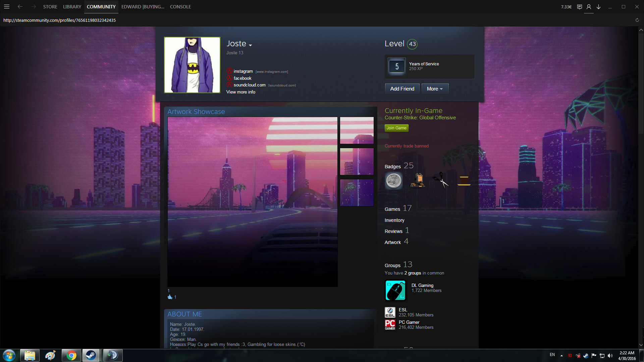
Task: Click the back navigation arrow
Action: pos(20,7)
